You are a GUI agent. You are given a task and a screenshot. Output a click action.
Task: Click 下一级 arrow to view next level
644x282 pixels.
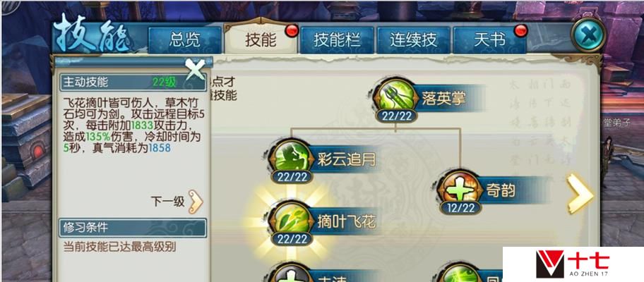(x=196, y=202)
